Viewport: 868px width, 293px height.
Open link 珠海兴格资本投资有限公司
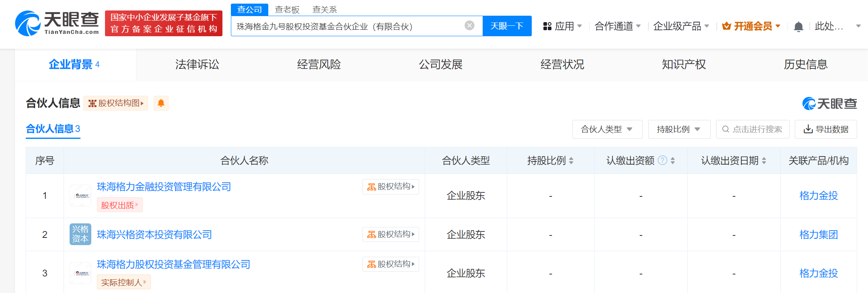154,235
